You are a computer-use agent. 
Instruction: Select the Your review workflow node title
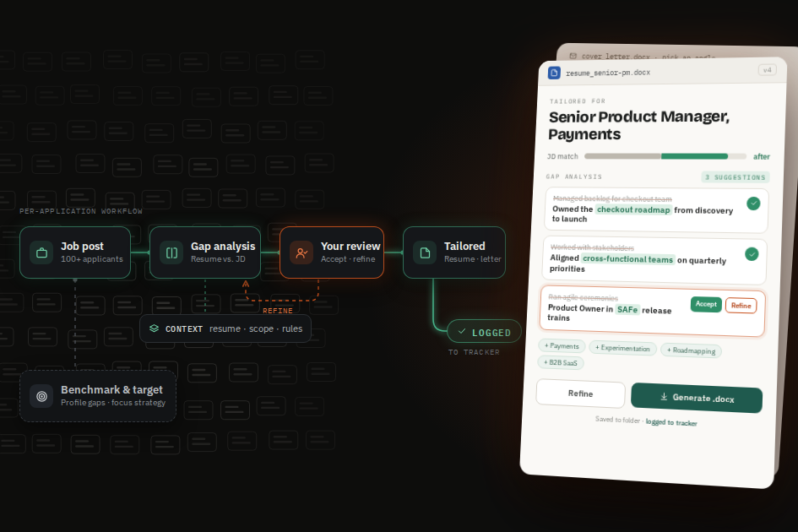[x=350, y=246]
